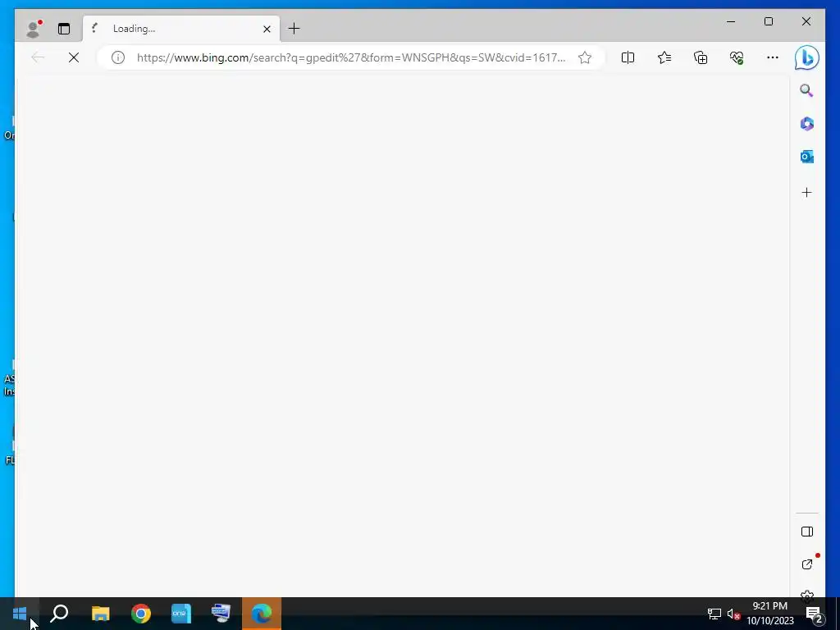Open muted volume tray icon
The image size is (840, 630).
click(733, 614)
